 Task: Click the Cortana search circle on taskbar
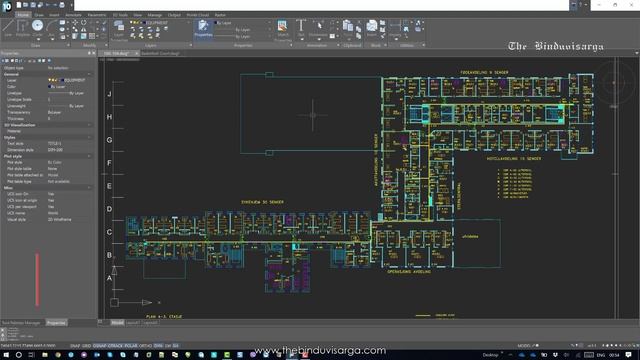tap(18, 355)
